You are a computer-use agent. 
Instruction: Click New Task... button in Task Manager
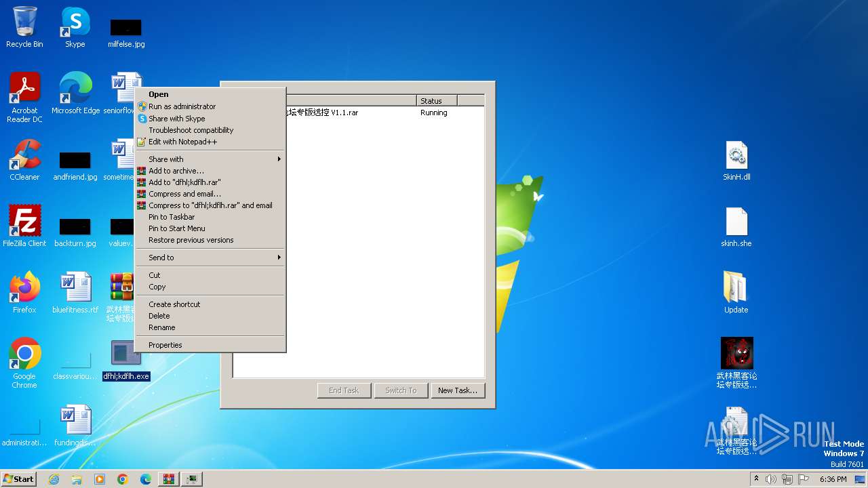(x=458, y=390)
